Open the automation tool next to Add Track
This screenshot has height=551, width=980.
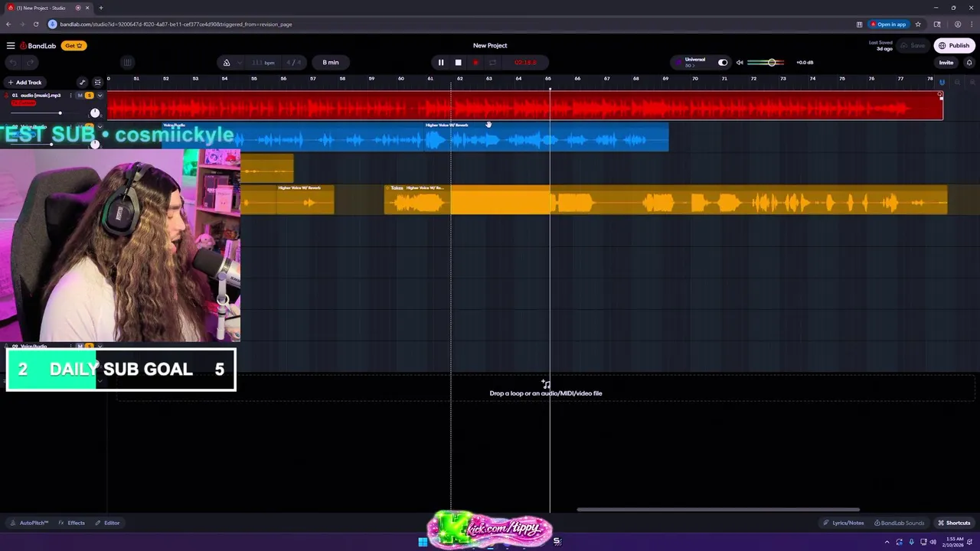coord(82,83)
